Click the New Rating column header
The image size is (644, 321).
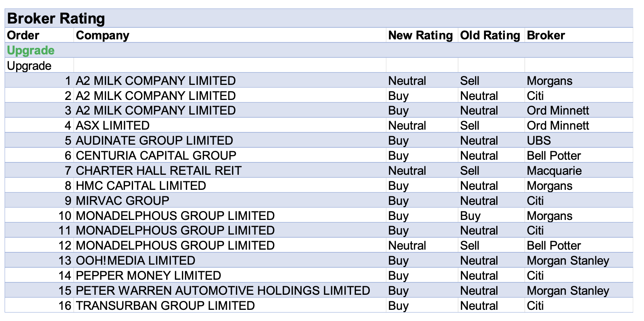[x=420, y=35]
